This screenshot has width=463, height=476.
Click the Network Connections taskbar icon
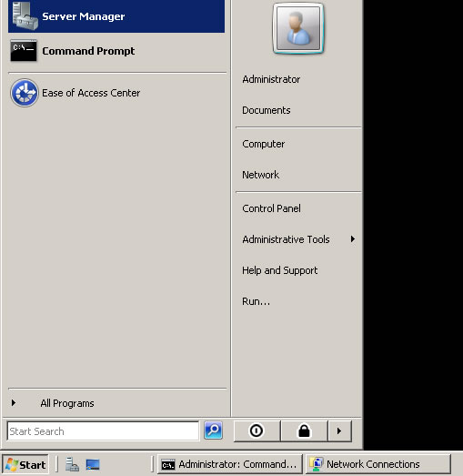[x=317, y=464]
